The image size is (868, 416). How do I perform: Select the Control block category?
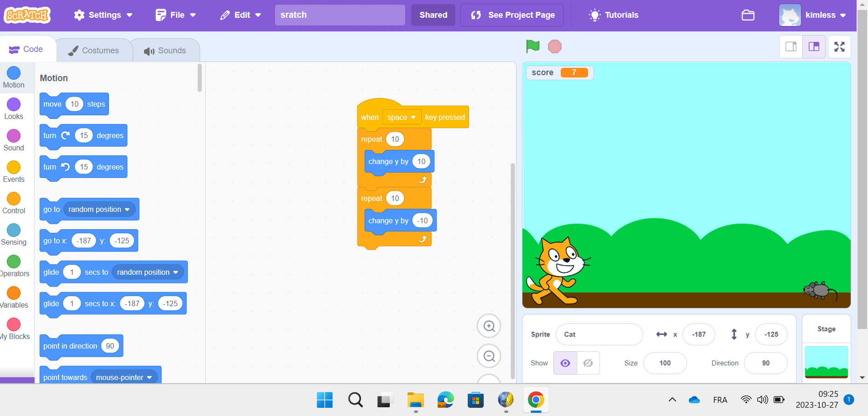[x=14, y=203]
